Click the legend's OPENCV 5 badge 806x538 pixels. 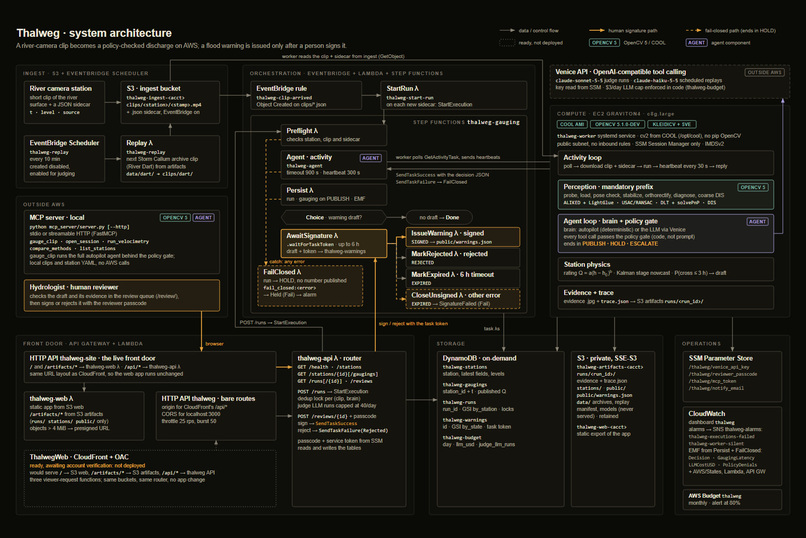604,43
